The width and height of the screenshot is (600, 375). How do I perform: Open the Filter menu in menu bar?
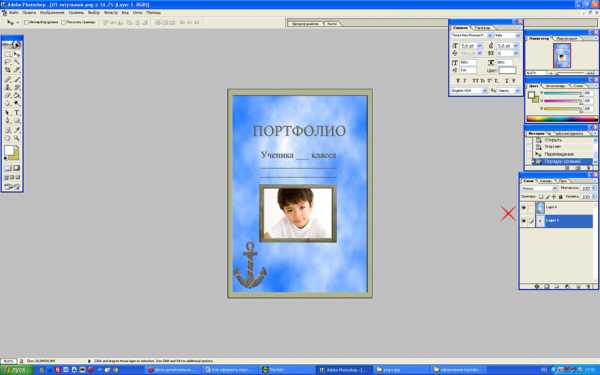tap(111, 13)
